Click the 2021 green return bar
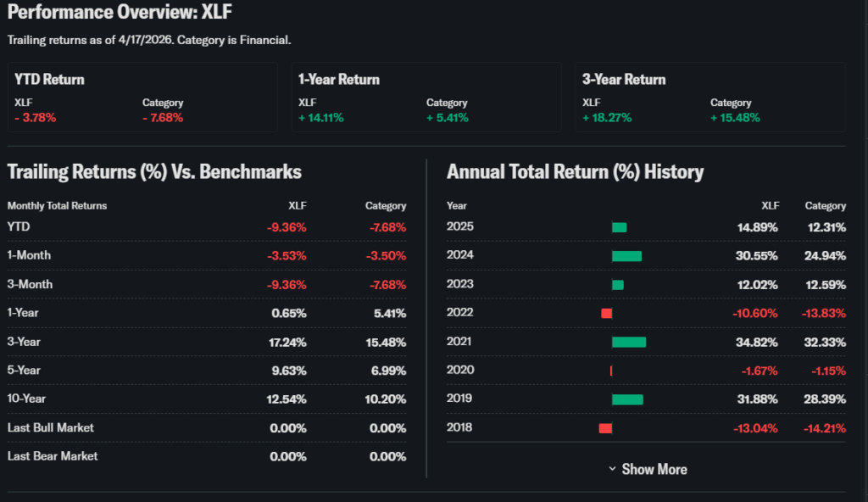Image resolution: width=868 pixels, height=502 pixels. 629,343
